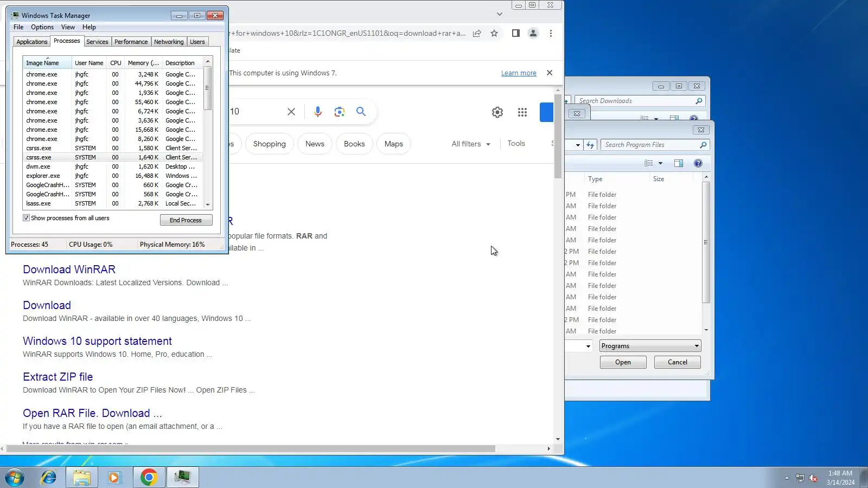This screenshot has height=488, width=868.
Task: Follow the Learn more link
Action: (519, 73)
